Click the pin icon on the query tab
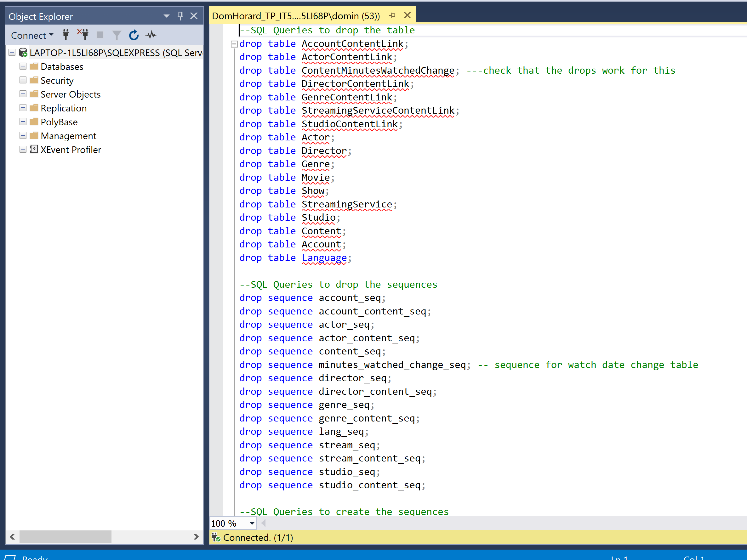Image resolution: width=747 pixels, height=560 pixels. [x=392, y=15]
